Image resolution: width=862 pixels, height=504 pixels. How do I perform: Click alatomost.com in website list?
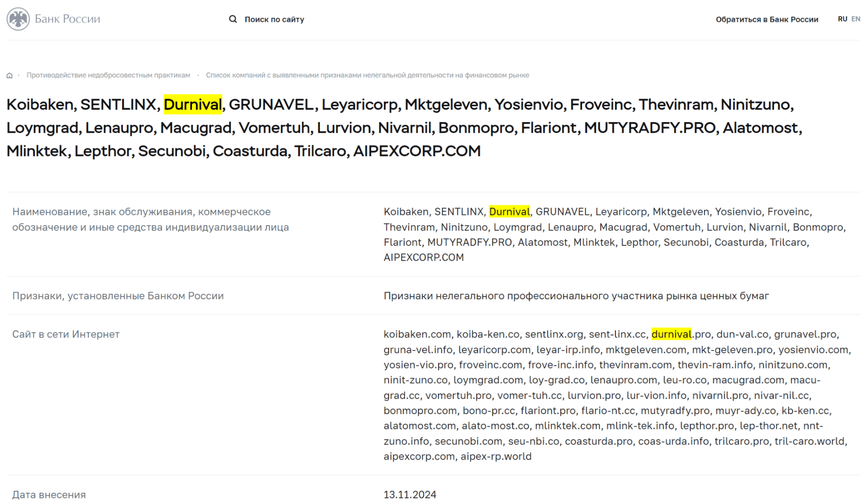tap(420, 426)
